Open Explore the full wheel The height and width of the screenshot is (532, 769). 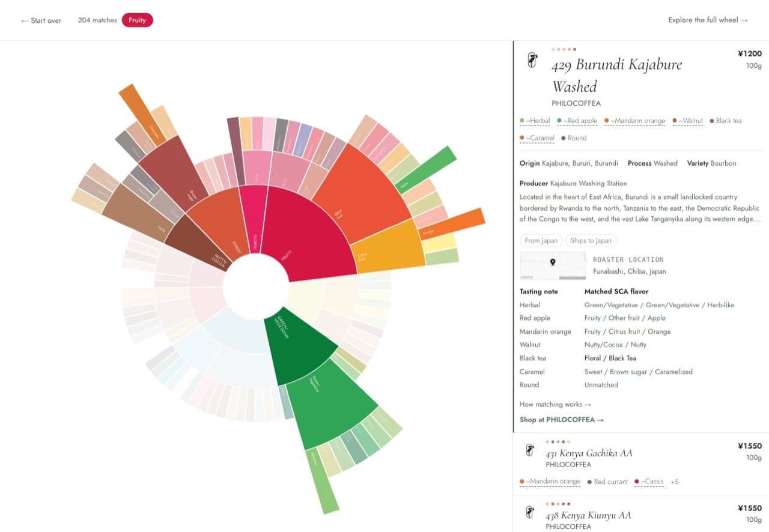[708, 20]
